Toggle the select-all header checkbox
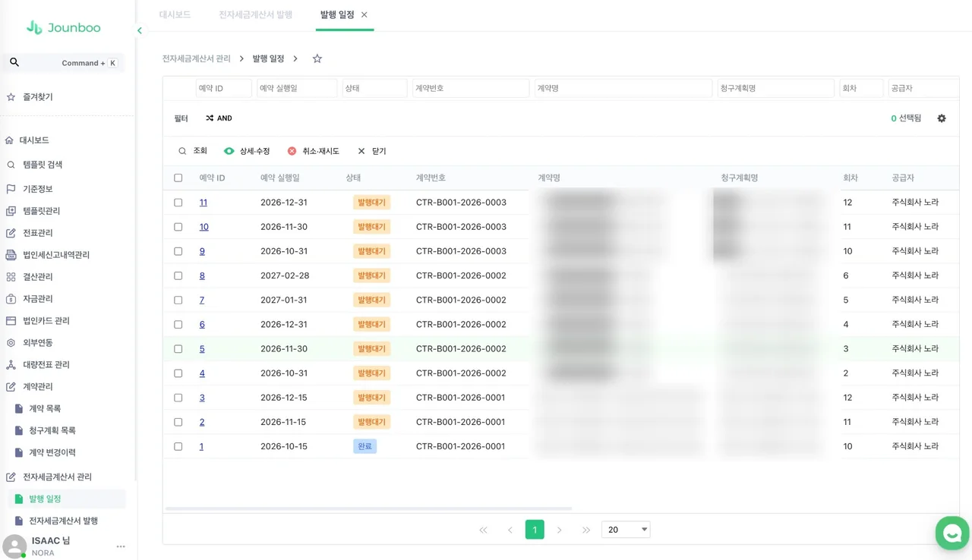The image size is (972, 560). (x=178, y=178)
